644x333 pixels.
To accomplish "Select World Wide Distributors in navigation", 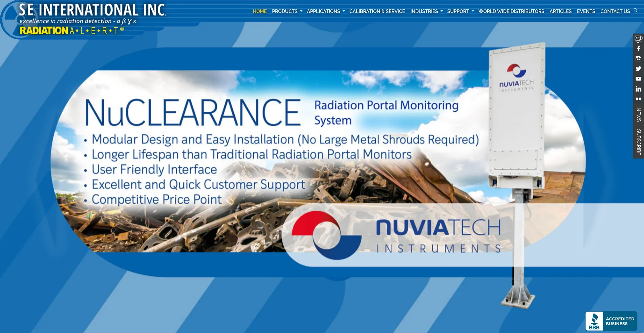I will [x=511, y=11].
